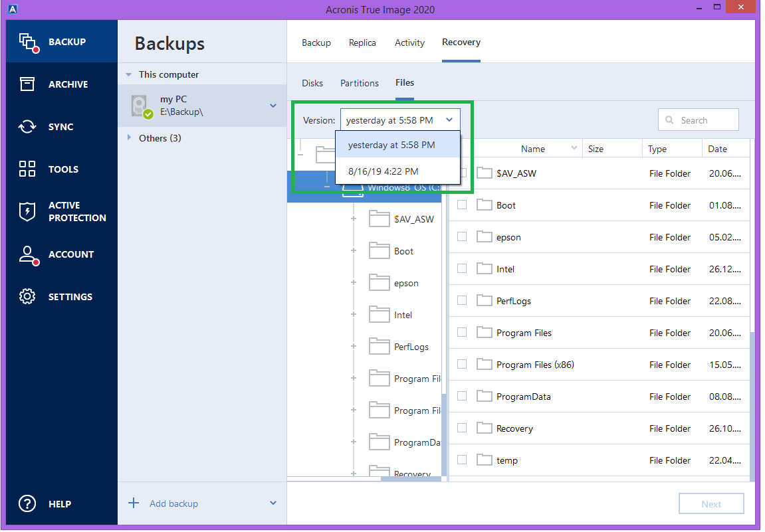Switch to the Files sub-tab
765x532 pixels.
[405, 82]
